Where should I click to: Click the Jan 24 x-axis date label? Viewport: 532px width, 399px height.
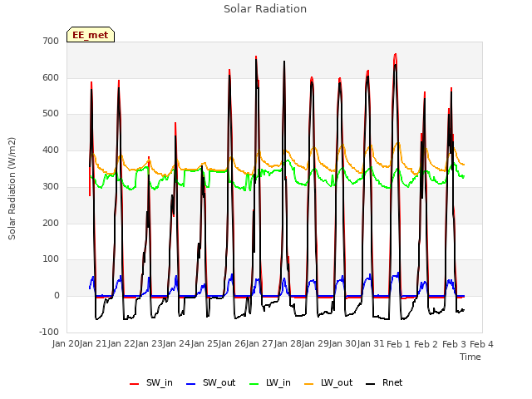177,344
